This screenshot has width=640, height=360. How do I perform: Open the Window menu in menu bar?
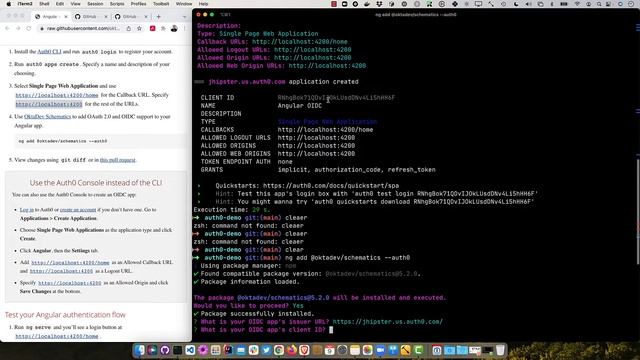(x=184, y=4)
